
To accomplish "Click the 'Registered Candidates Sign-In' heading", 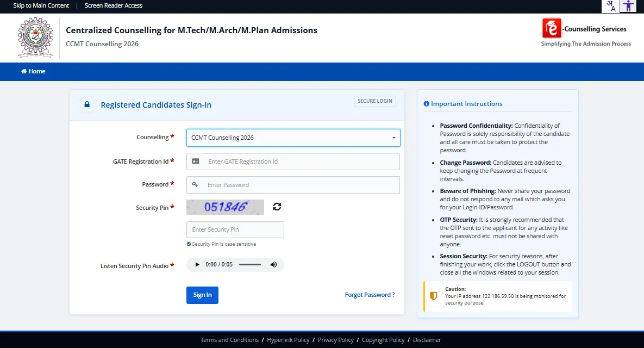I will (156, 105).
